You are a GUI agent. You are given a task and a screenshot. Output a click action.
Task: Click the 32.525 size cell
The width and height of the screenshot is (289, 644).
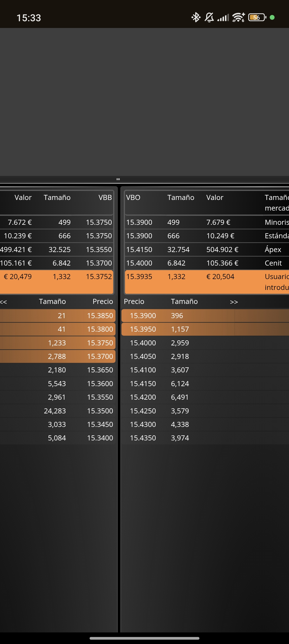[59, 249]
